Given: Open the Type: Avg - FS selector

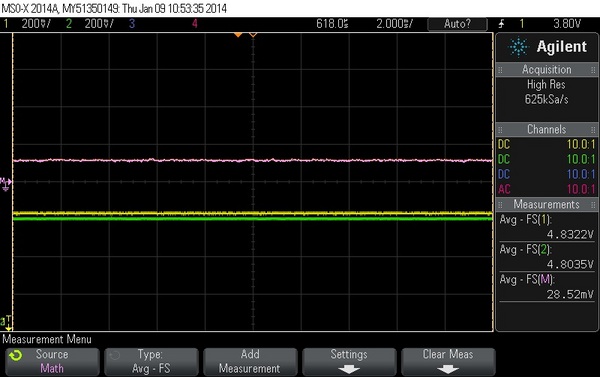Looking at the screenshot, I should (151, 361).
